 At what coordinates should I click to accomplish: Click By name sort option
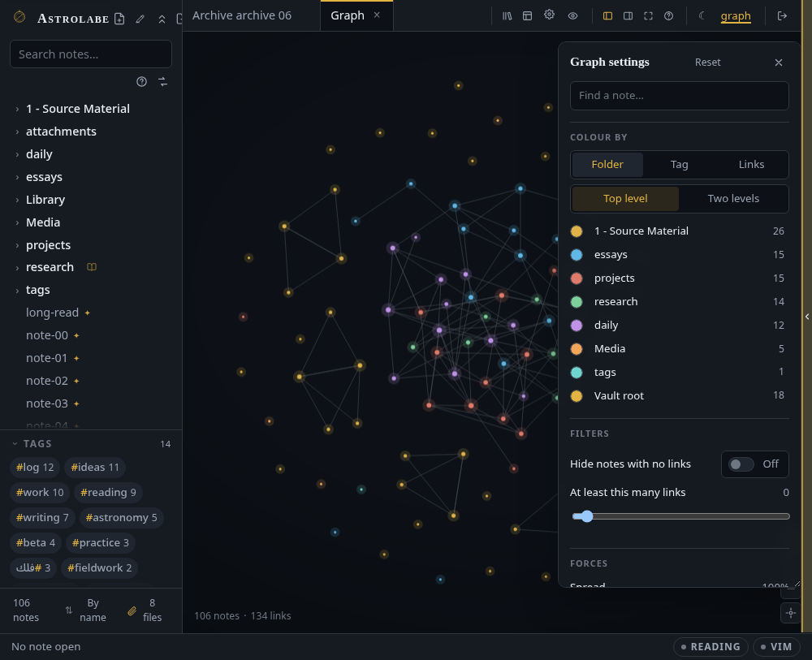coord(93,610)
